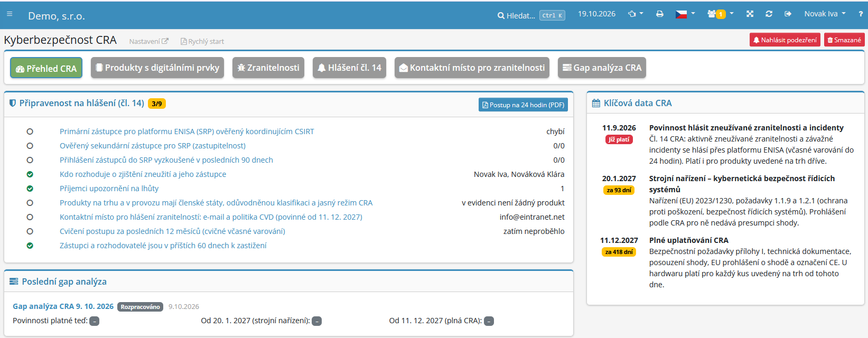Open Ověřený sekundární zástupce pro SRP link

(x=153, y=146)
